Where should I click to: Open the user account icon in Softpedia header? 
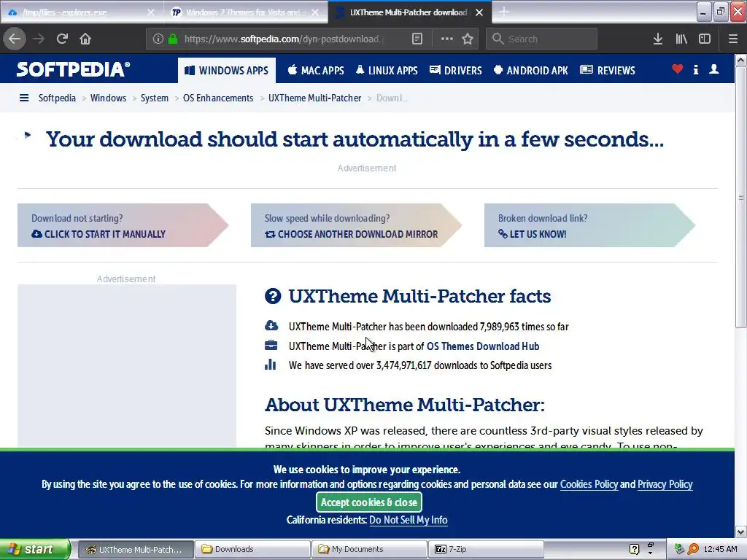[x=714, y=69]
